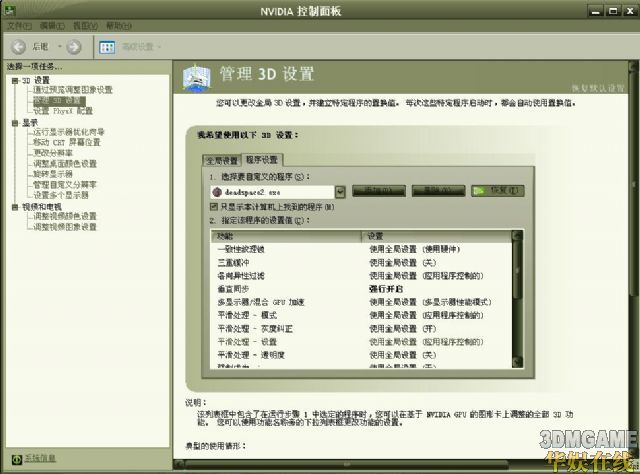Select 平滑处理 - 灰度纠正 row
This screenshot has height=474, width=640.
point(361,329)
